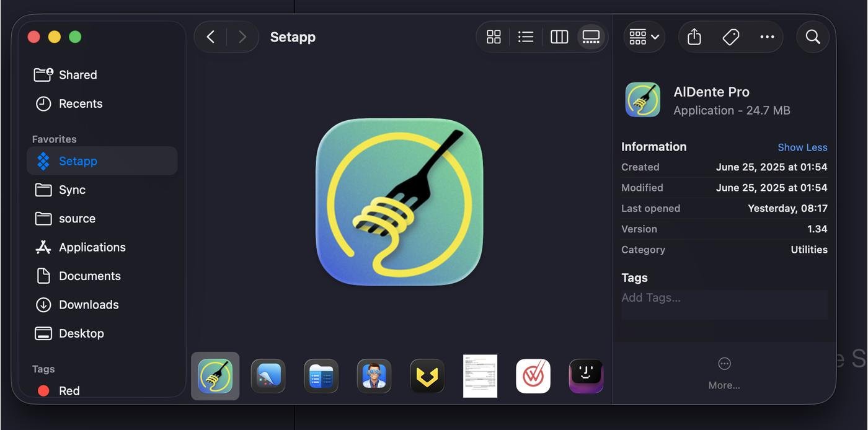Select the Setapp sidebar favorite
This screenshot has width=868, height=430.
click(102, 161)
